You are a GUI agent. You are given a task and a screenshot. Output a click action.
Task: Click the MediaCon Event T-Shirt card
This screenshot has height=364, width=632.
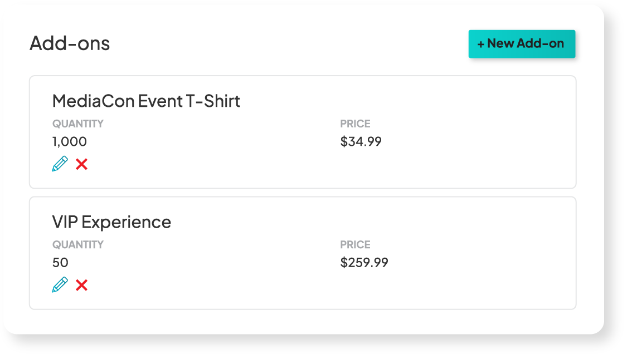[x=303, y=131]
